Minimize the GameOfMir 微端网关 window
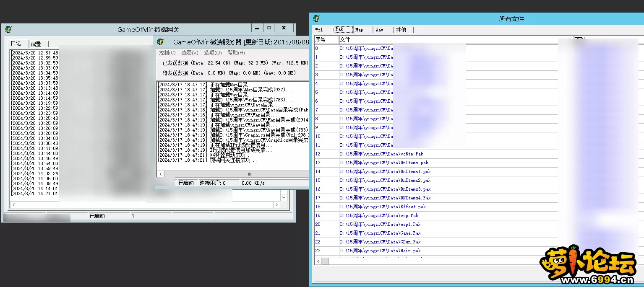This screenshot has height=287, width=644. click(257, 28)
